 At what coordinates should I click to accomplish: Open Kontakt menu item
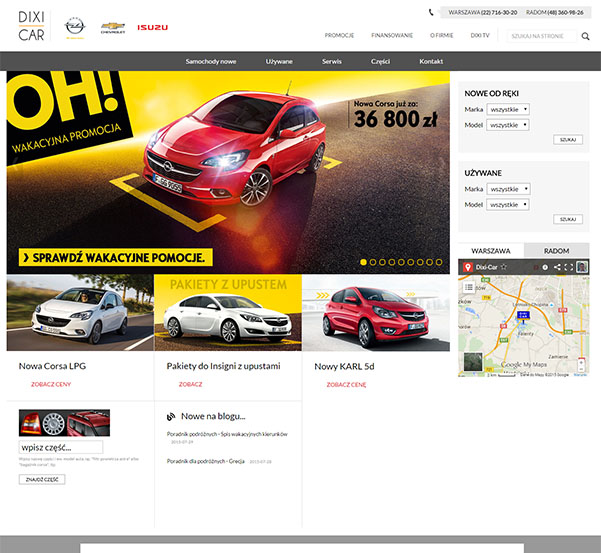431,61
